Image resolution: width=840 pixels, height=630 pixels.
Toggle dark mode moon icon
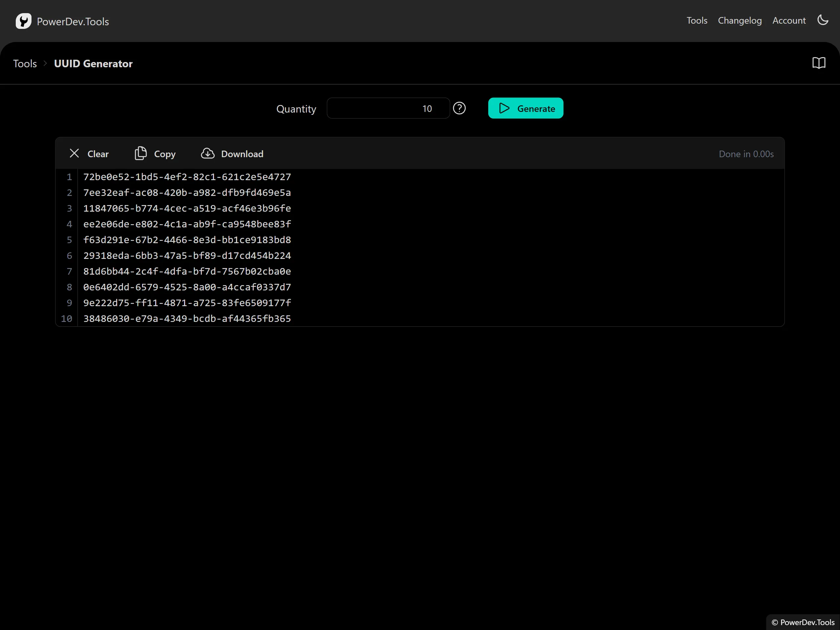[823, 20]
